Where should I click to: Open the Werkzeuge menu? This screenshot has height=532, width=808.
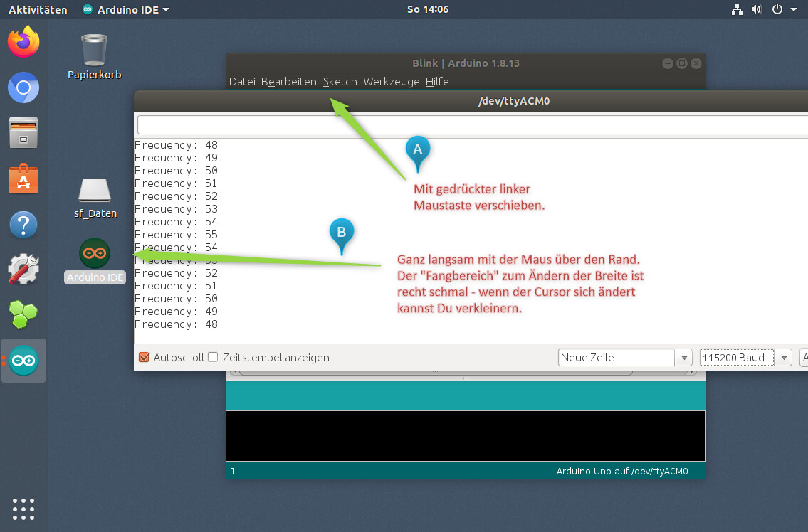[x=391, y=81]
